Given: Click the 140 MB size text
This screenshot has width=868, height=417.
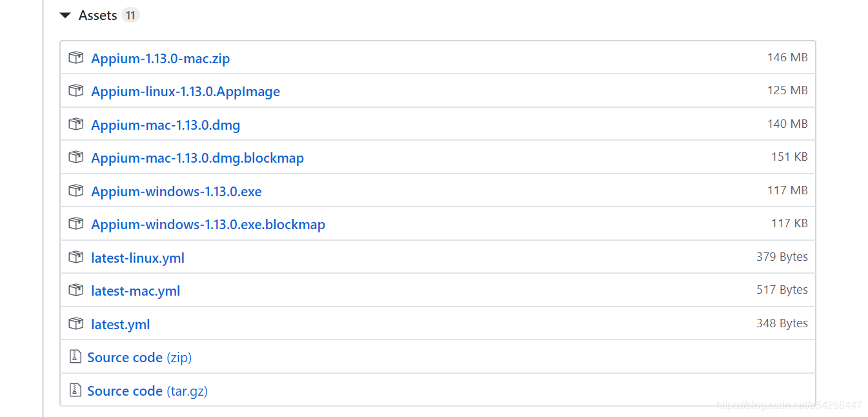Looking at the screenshot, I should coord(787,124).
